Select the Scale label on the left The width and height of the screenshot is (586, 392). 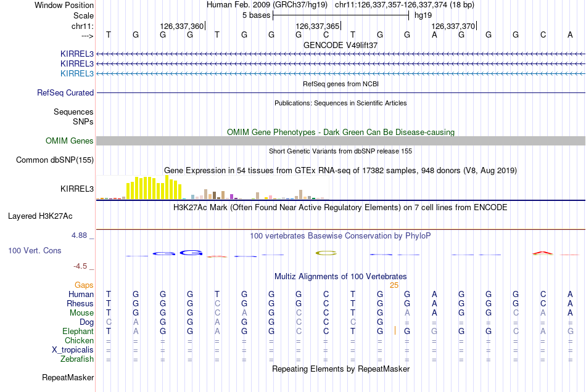(83, 15)
